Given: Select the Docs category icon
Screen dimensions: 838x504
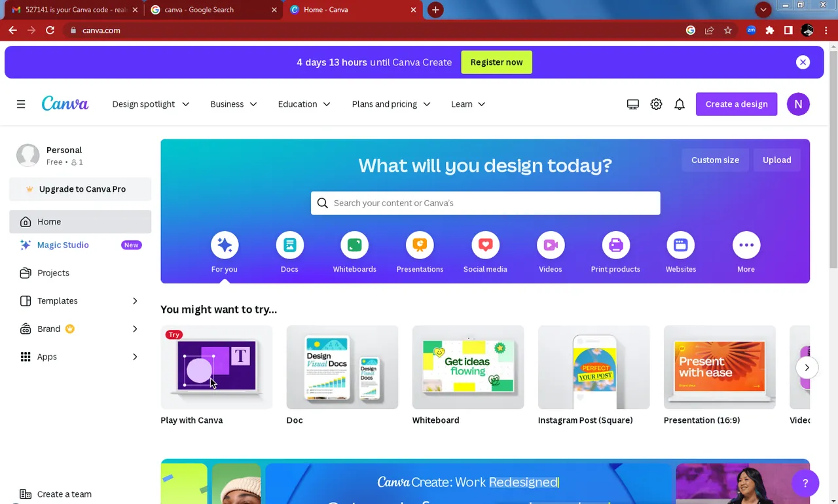Looking at the screenshot, I should click(x=289, y=245).
